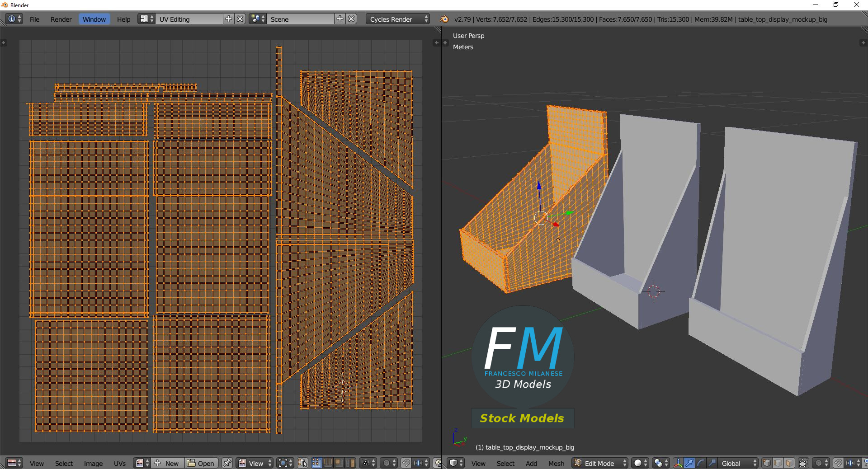Viewport: 868px width, 469px height.
Task: Expand the UV editor tool shelf tab
Action: pos(4,43)
